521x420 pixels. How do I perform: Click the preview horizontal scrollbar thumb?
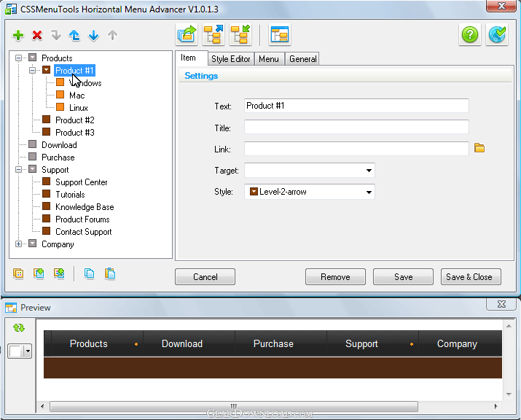234,406
